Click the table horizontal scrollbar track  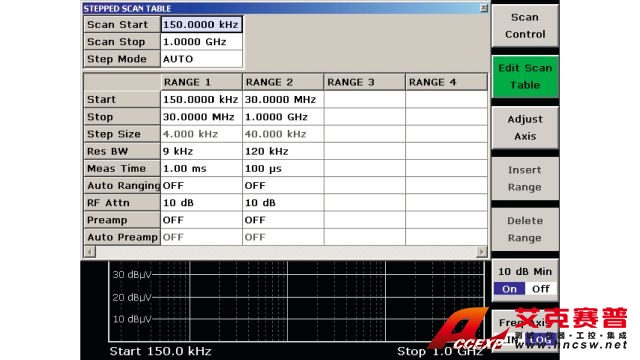[x=286, y=252]
